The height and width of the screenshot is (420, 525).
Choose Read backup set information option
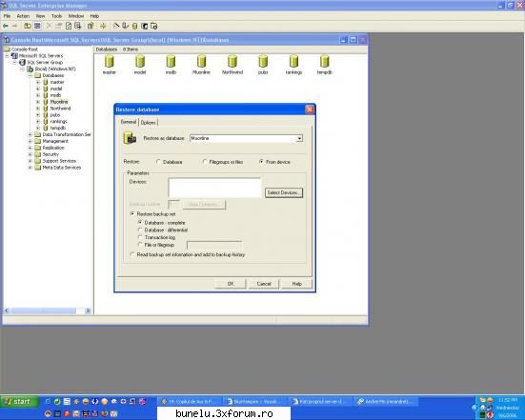coord(132,254)
